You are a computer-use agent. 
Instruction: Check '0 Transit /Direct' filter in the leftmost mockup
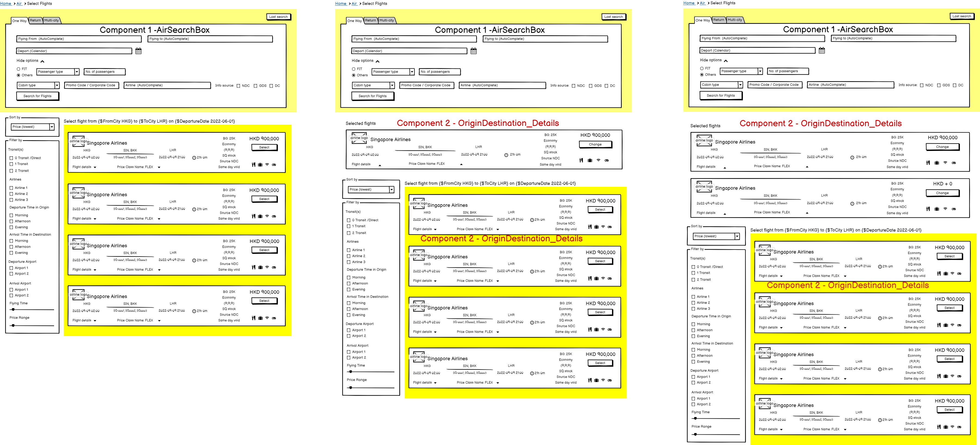pos(11,158)
